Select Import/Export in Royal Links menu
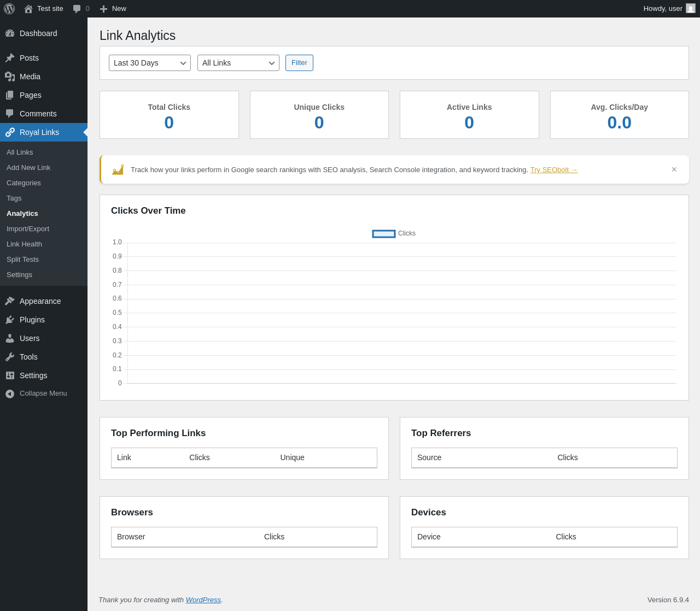The image size is (700, 611). tap(28, 229)
